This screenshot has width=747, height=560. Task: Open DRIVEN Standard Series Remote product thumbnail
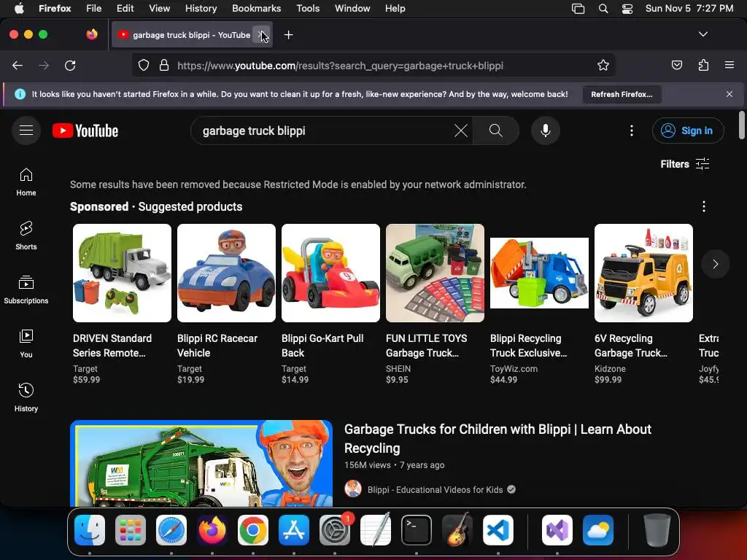point(122,273)
